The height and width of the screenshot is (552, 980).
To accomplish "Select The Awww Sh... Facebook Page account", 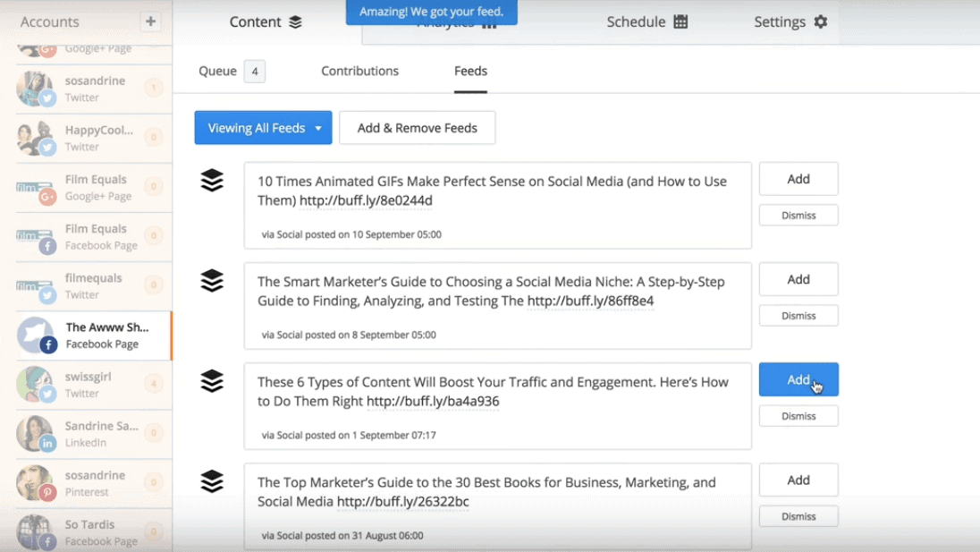I will pyautogui.click(x=94, y=335).
